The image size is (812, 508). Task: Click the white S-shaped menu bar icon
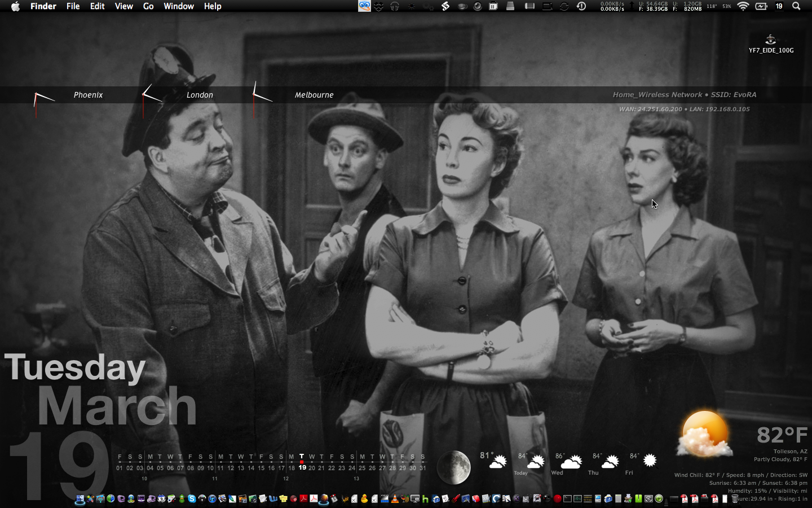(445, 6)
